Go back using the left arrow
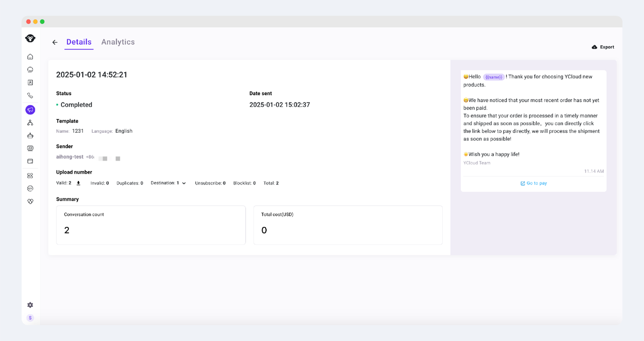The image size is (644, 341). pyautogui.click(x=55, y=43)
